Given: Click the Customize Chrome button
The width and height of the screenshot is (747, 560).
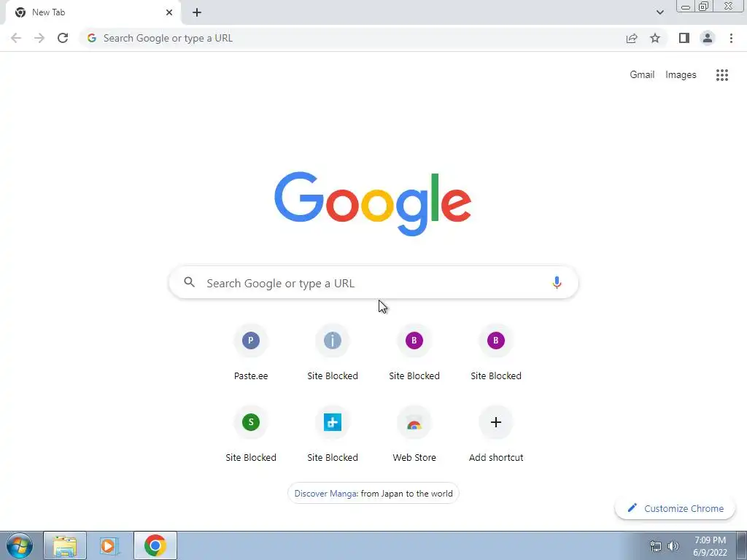Looking at the screenshot, I should (x=675, y=508).
